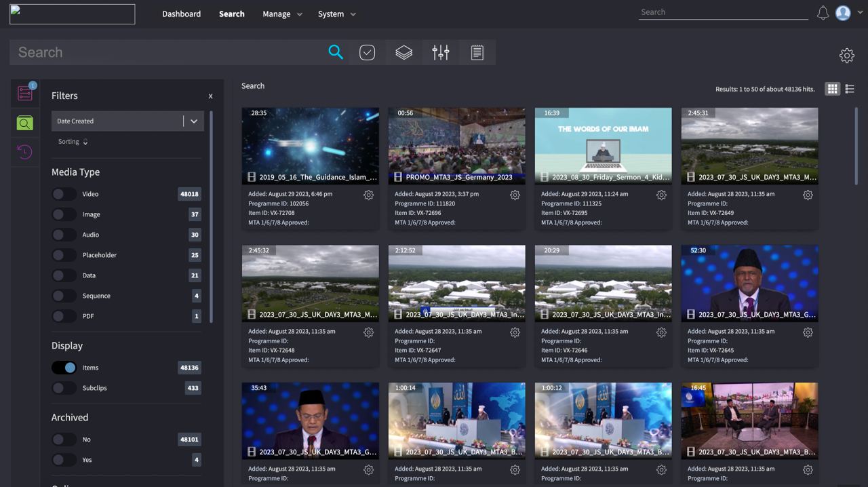Open the sliders filter settings icon
This screenshot has height=487, width=868.
point(441,52)
